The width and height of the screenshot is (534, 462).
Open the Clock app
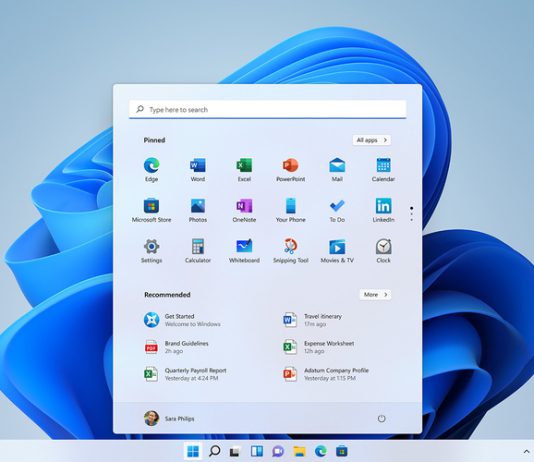pos(383,251)
